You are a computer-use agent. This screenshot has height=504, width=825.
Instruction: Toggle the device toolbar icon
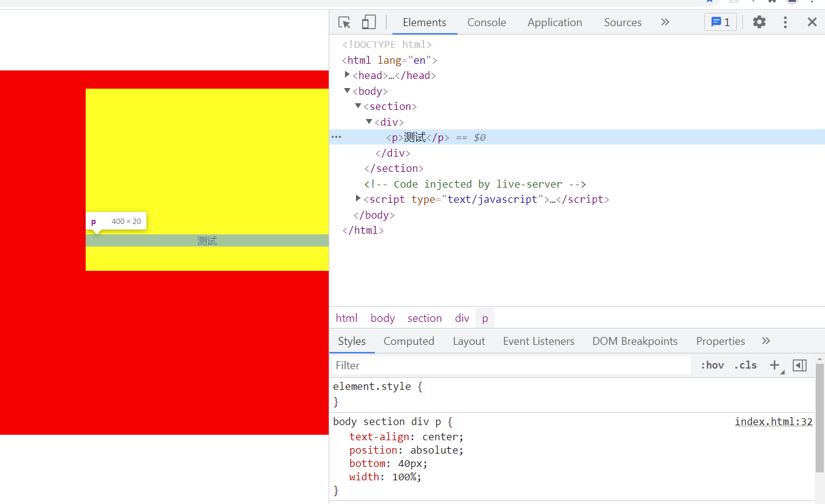[368, 22]
